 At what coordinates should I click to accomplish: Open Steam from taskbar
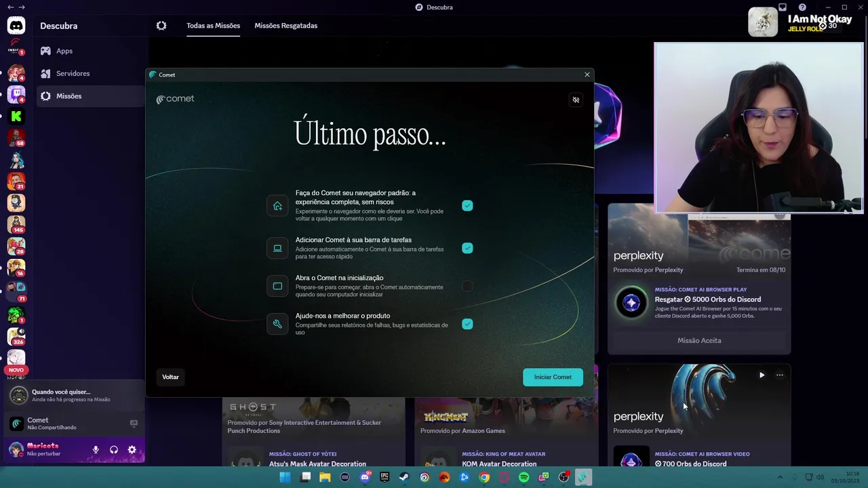point(404,477)
